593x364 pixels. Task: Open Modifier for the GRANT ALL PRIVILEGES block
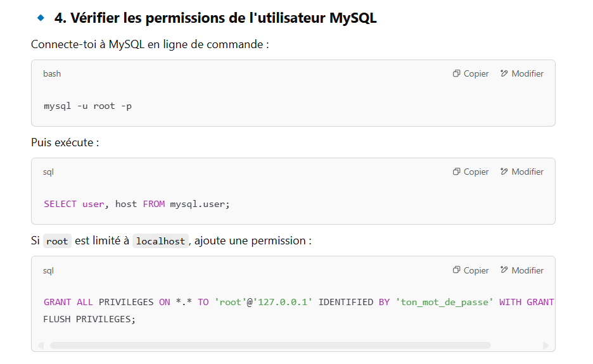coord(521,270)
